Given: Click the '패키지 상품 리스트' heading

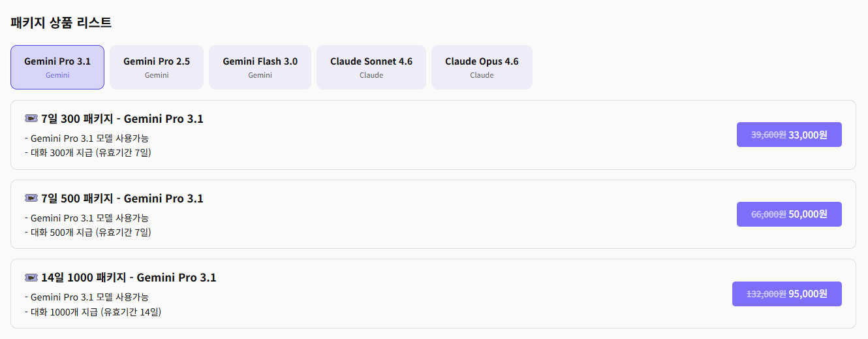Looking at the screenshot, I should [x=61, y=23].
